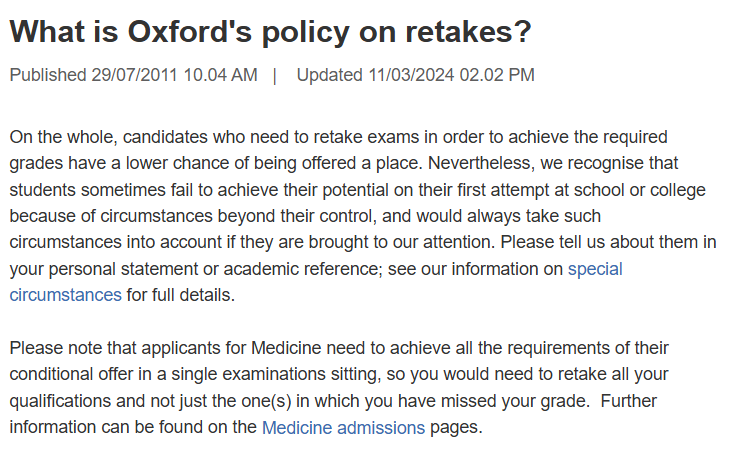Follow the blue 'circumstances' link text
This screenshot has height=457, width=731.
[x=65, y=295]
